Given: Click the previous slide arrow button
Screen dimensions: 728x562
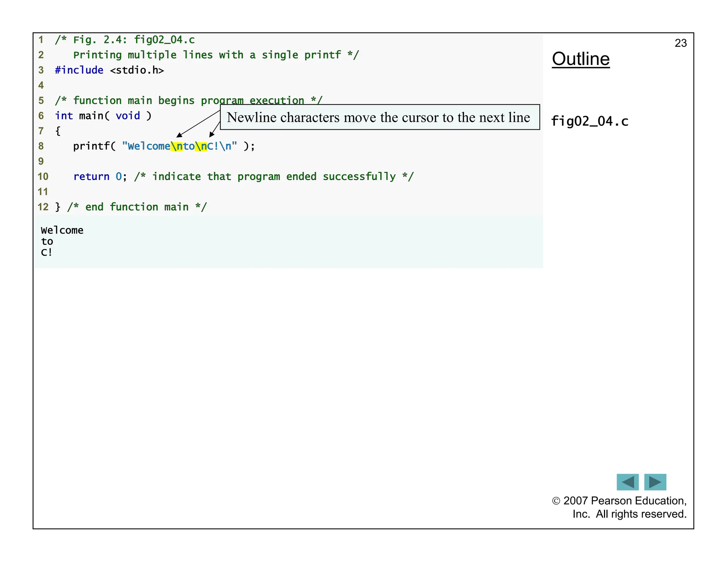Looking at the screenshot, I should point(627,482).
